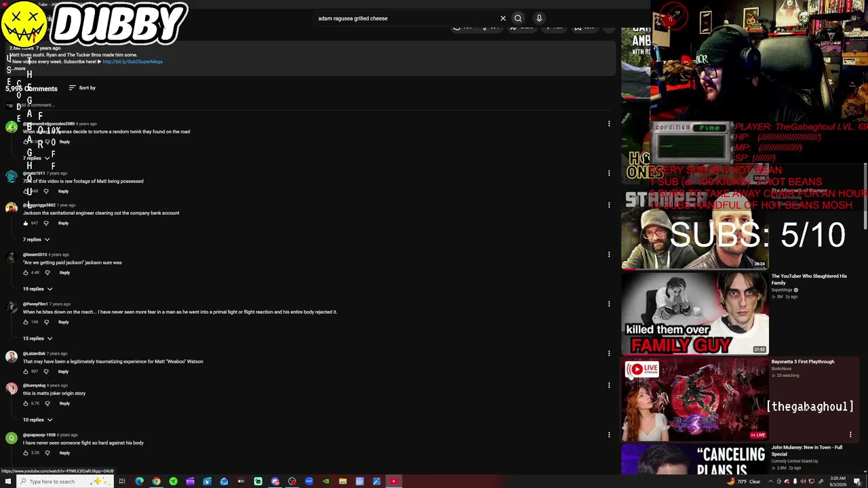The width and height of the screenshot is (868, 488).
Task: Expand 7 replies under the gonzalez2080 comment
Action: 37,158
